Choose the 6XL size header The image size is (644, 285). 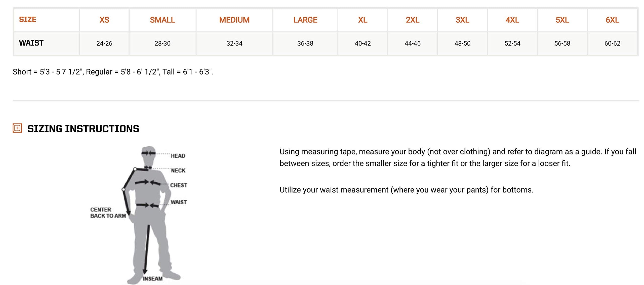pos(612,20)
